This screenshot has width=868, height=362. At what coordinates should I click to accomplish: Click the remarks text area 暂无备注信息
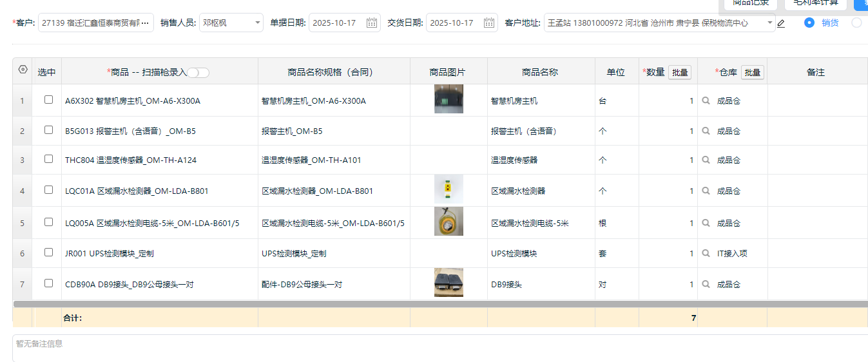[438, 348]
